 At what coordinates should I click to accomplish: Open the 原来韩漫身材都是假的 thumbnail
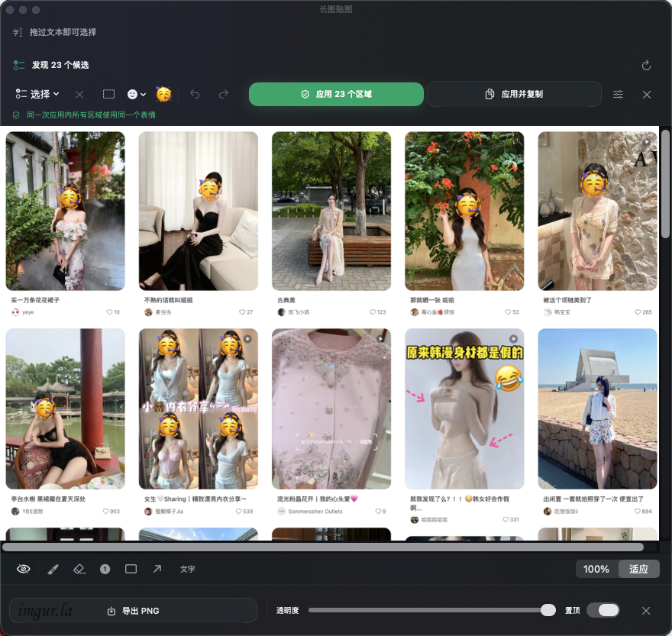(x=464, y=409)
